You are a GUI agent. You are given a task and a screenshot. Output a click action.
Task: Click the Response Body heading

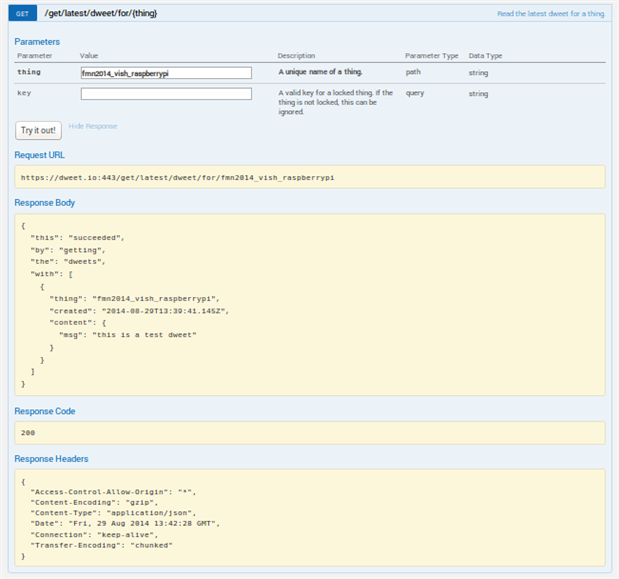46,203
